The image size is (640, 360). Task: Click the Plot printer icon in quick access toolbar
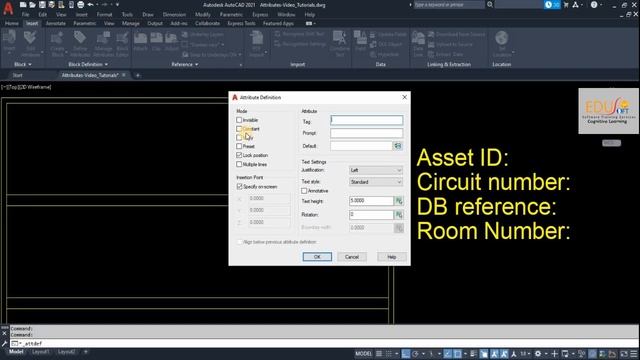tap(80, 5)
